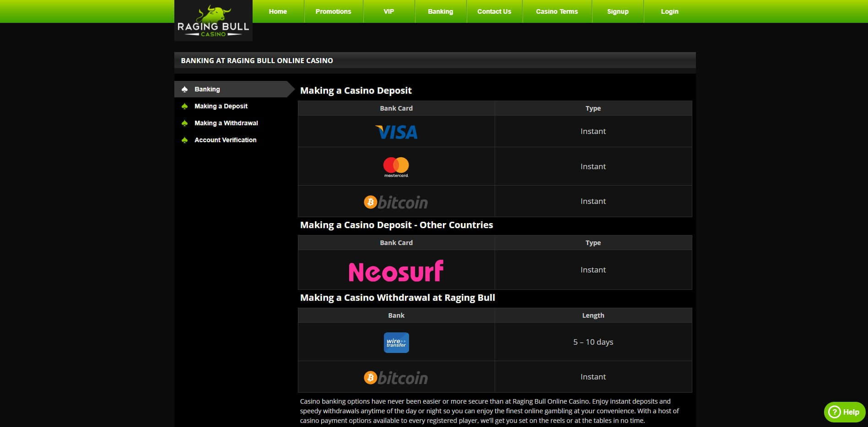The width and height of the screenshot is (868, 427).
Task: Click the Signup nav item
Action: 618,11
